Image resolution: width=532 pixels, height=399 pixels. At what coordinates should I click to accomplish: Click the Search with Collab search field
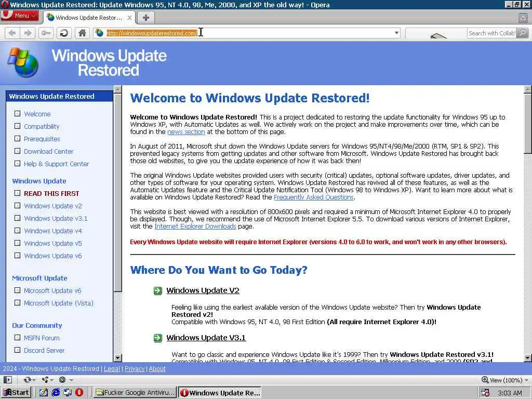pyautogui.click(x=491, y=33)
